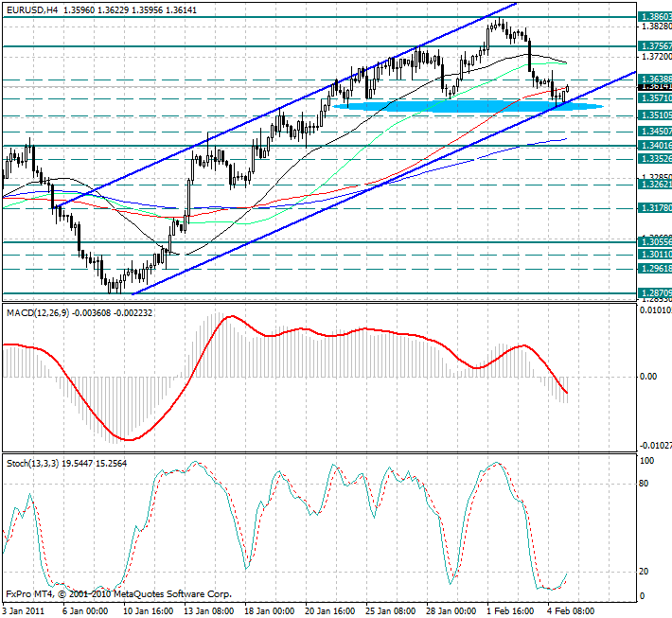Click the 1.3401 price level label

[x=655, y=146]
